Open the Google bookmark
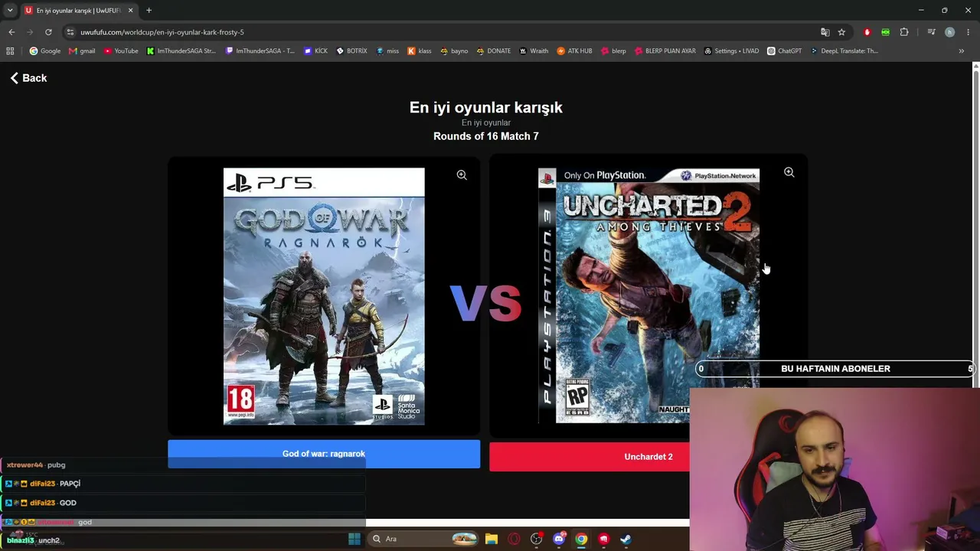The height and width of the screenshot is (551, 980). (44, 51)
